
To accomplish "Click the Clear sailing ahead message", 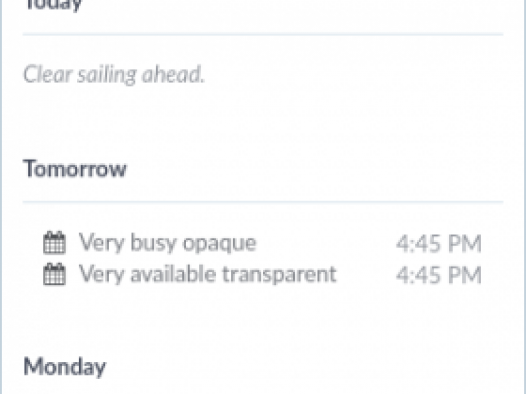I will click(x=114, y=74).
